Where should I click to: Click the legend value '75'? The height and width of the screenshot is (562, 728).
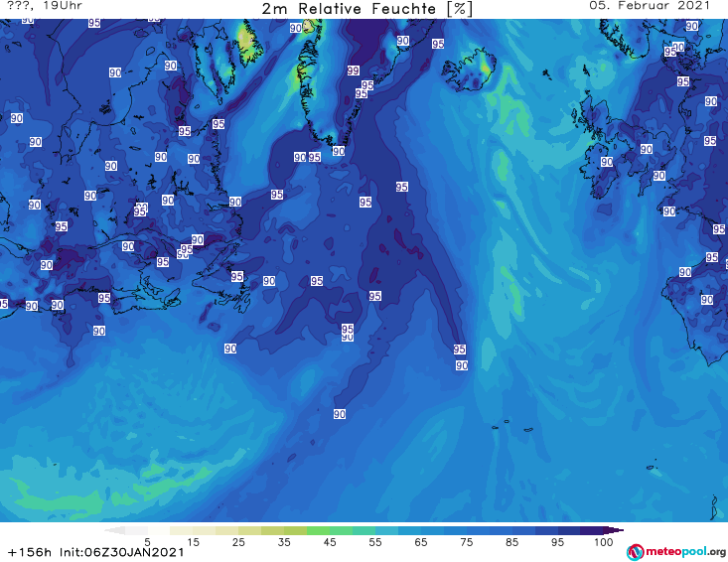[x=467, y=542]
